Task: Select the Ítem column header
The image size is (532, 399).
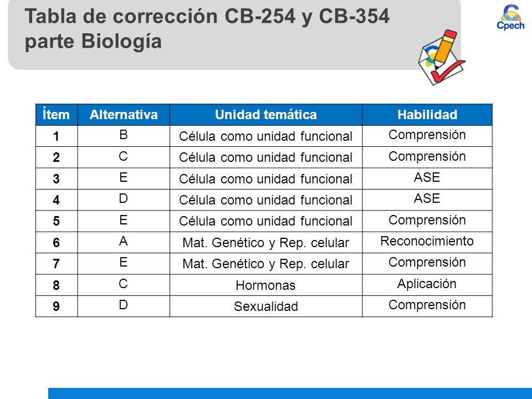Action: pyautogui.click(x=57, y=115)
